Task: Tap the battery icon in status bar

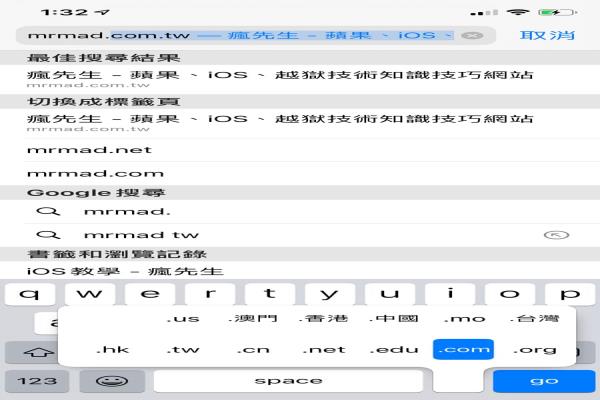Action: coord(558,12)
